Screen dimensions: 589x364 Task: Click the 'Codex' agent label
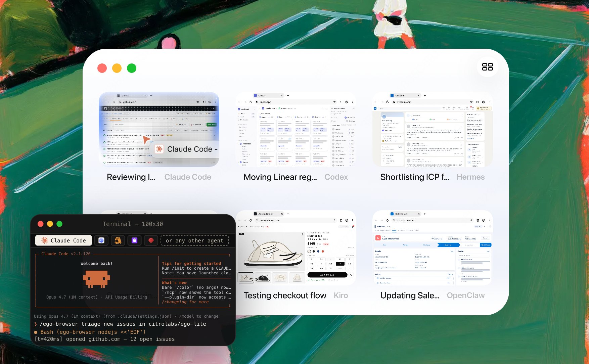pyautogui.click(x=336, y=177)
